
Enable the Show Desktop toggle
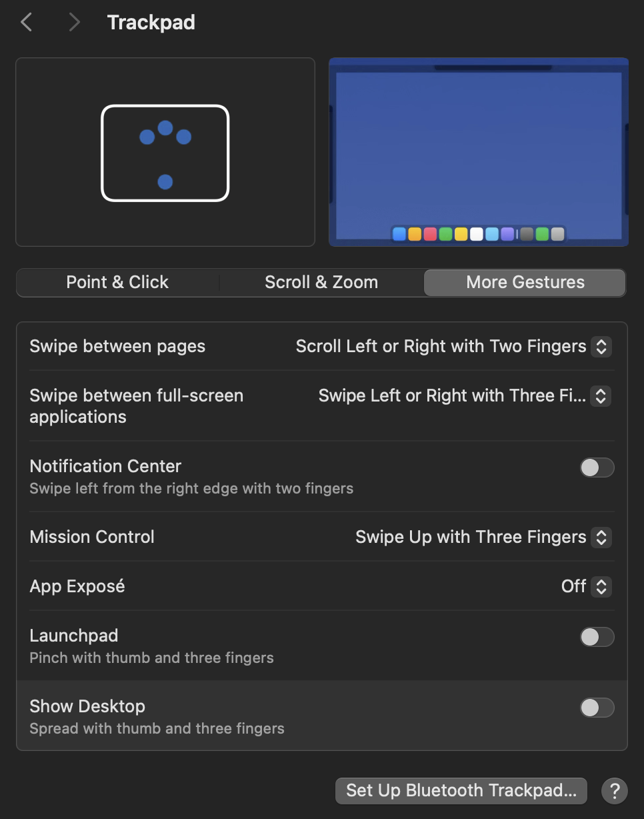597,708
